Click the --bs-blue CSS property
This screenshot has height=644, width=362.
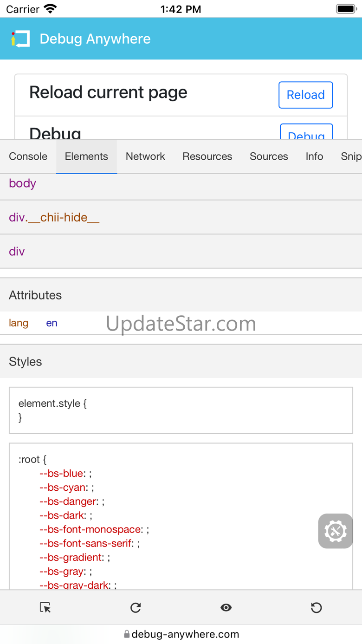coord(61,474)
